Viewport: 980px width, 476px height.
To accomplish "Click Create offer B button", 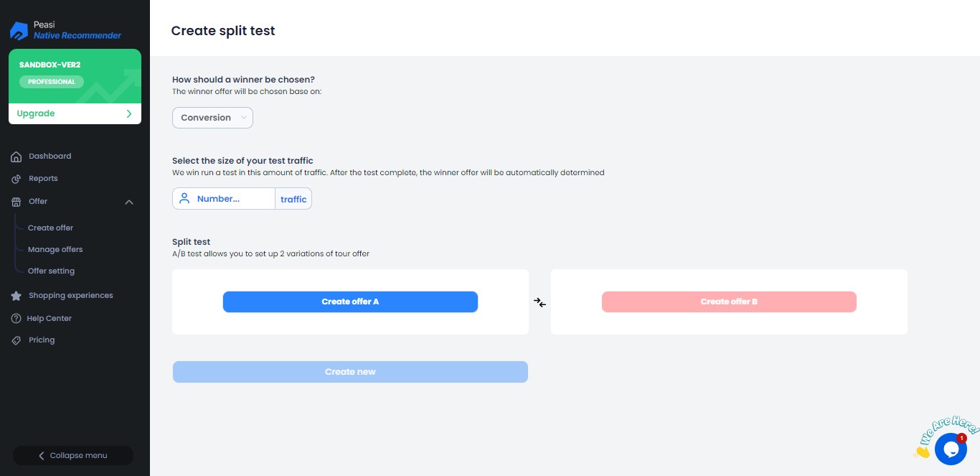I will coord(729,302).
